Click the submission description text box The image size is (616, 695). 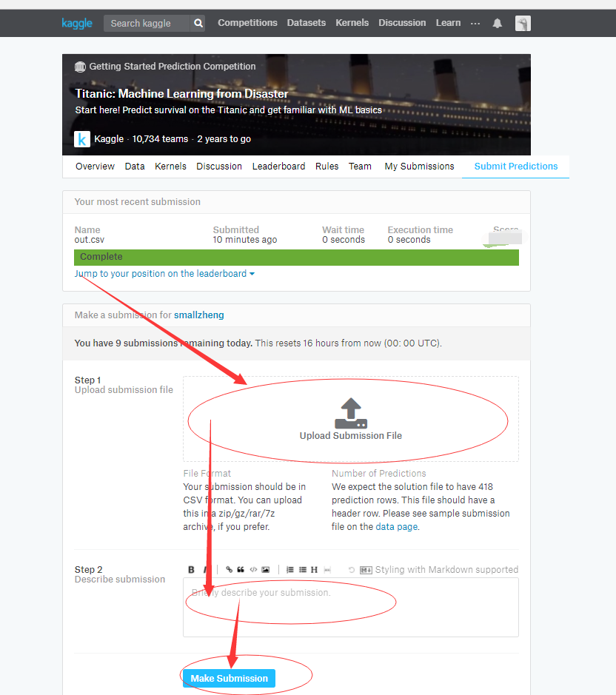click(351, 607)
